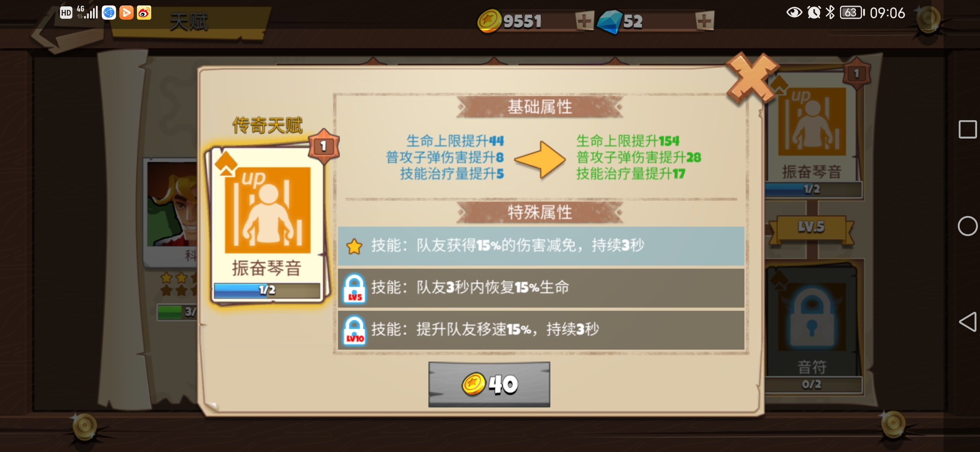This screenshot has width=980, height=452.
Task: Tap the blue diamond gem icon
Action: click(609, 22)
